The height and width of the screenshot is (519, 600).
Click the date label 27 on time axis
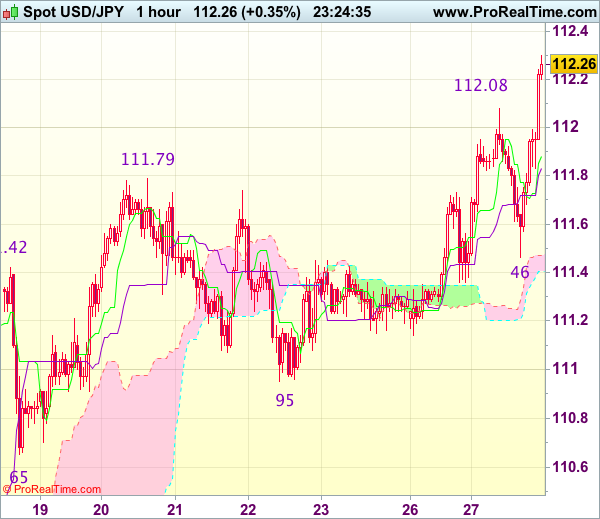(471, 510)
